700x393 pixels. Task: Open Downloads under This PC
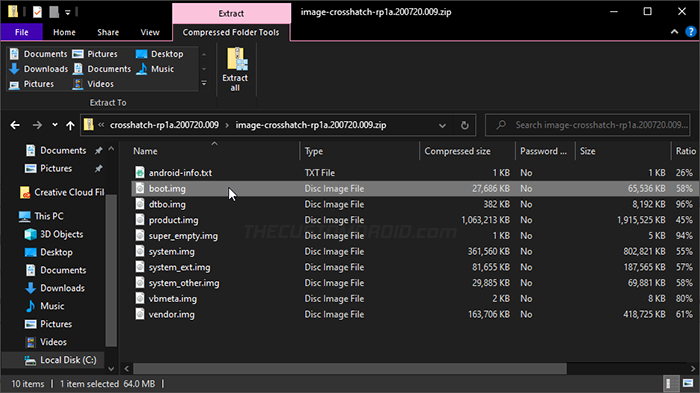tap(54, 288)
